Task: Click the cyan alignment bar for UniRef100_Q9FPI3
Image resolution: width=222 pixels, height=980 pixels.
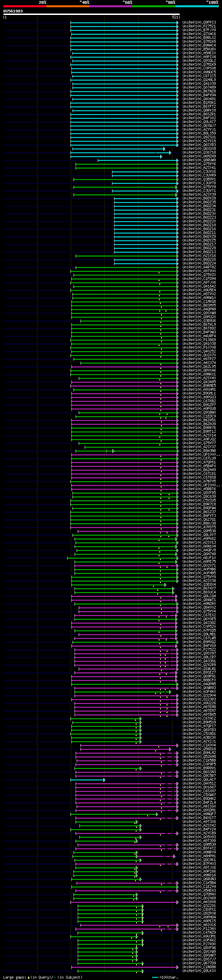Action: click(x=125, y=23)
